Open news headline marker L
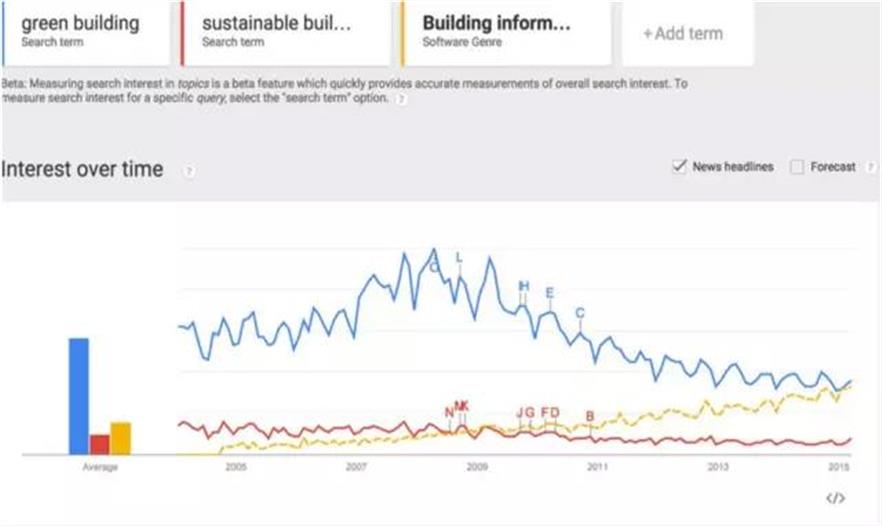This screenshot has height=526, width=882. (459, 257)
